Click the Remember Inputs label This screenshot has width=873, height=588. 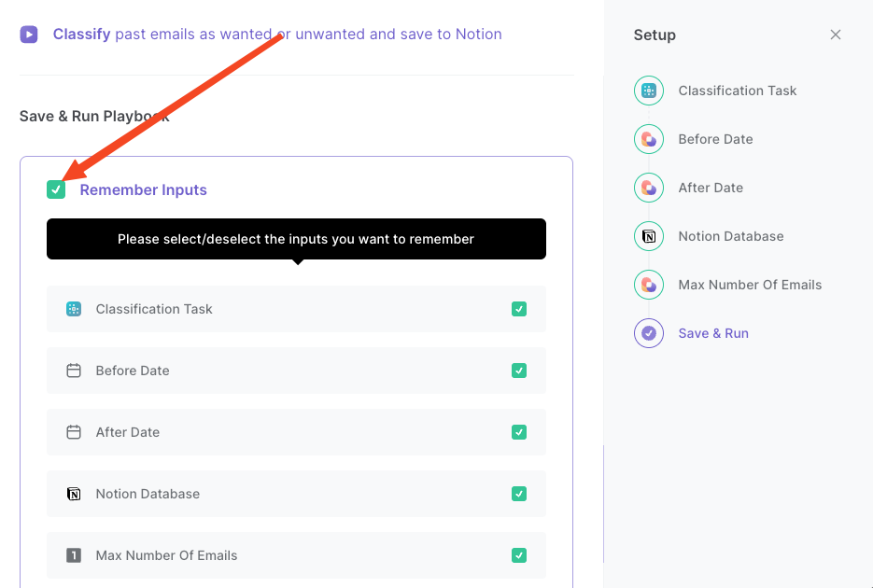pyautogui.click(x=143, y=189)
